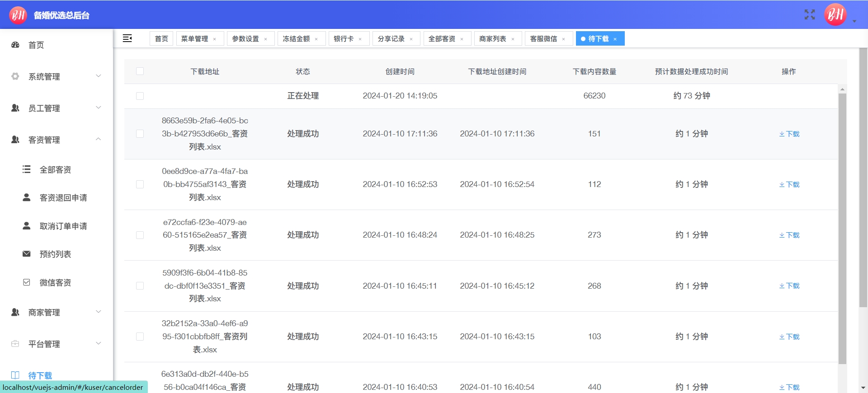Close the 全部客资 tab

(462, 39)
